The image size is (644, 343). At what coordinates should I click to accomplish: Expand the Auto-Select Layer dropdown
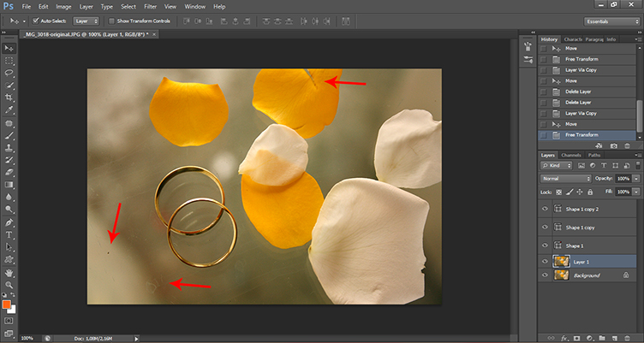pyautogui.click(x=86, y=20)
